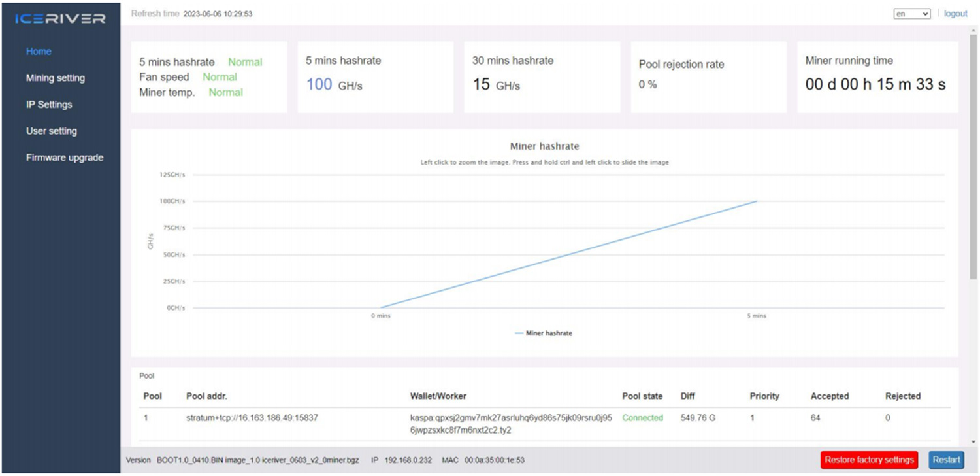
Task: Click the Connected pool state indicator
Action: pos(642,418)
